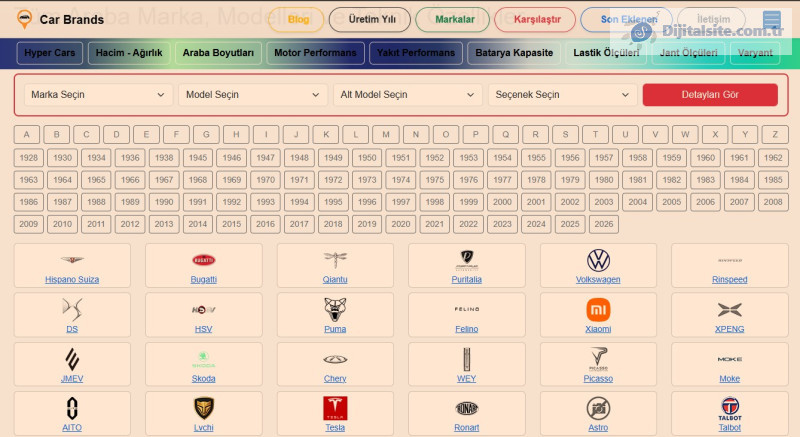This screenshot has width=800, height=437.
Task: Click the DS brand logo
Action: click(x=72, y=310)
